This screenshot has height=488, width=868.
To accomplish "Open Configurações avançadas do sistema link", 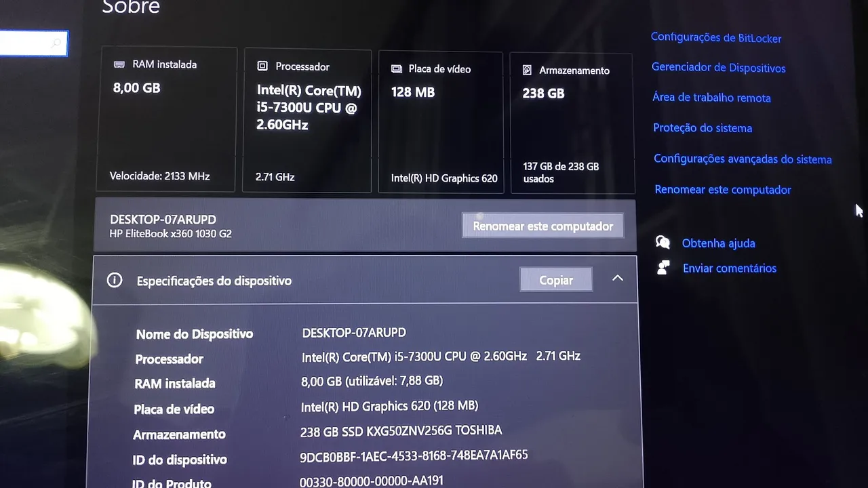I will pyautogui.click(x=743, y=159).
